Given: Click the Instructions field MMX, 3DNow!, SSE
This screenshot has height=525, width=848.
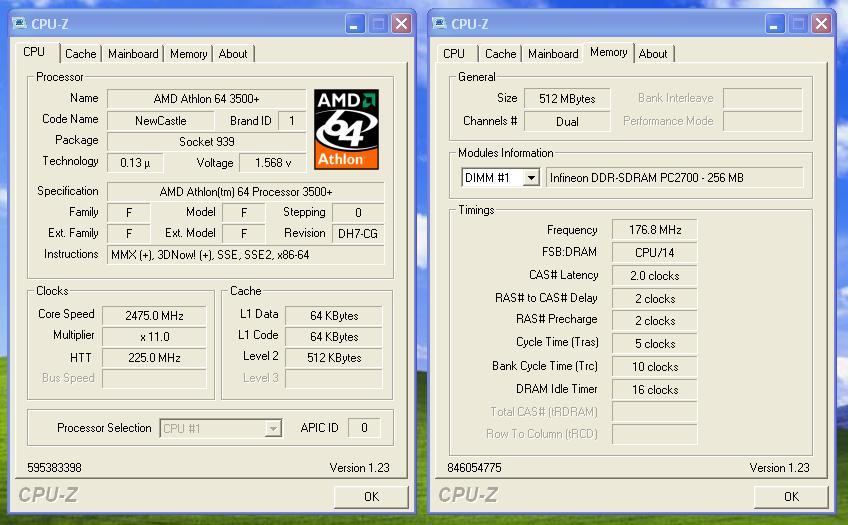Looking at the screenshot, I should click(246, 255).
